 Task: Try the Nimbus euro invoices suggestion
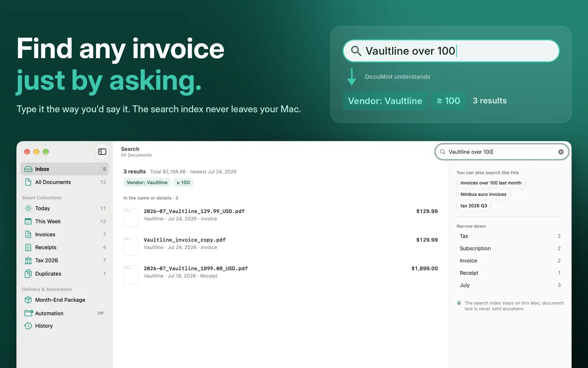point(483,194)
